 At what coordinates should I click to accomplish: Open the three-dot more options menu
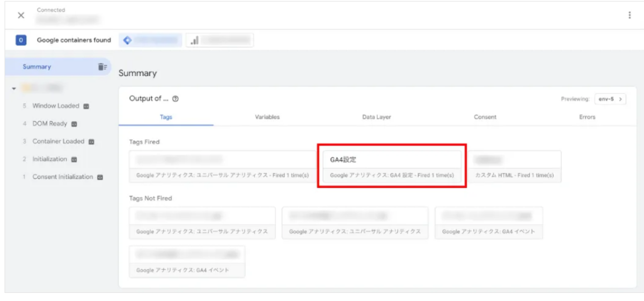(630, 15)
